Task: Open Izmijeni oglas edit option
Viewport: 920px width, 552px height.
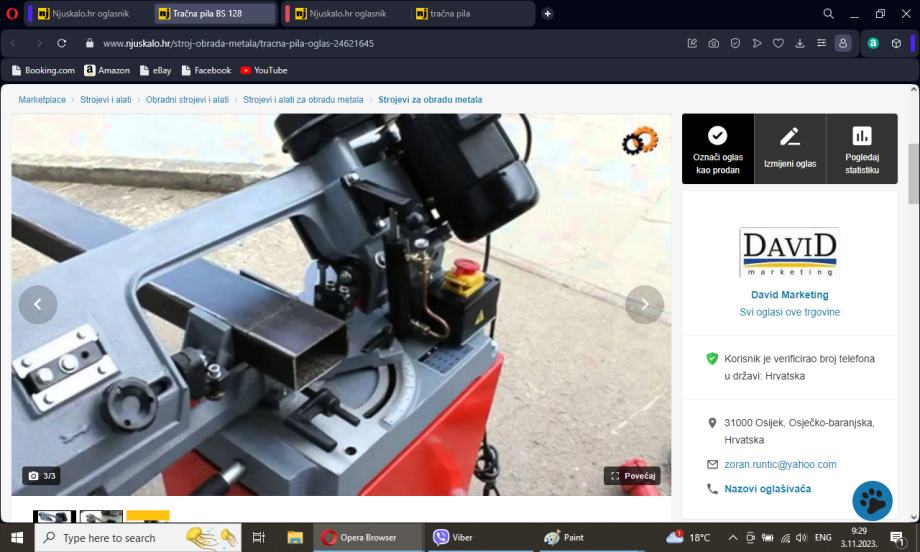Action: 790,149
